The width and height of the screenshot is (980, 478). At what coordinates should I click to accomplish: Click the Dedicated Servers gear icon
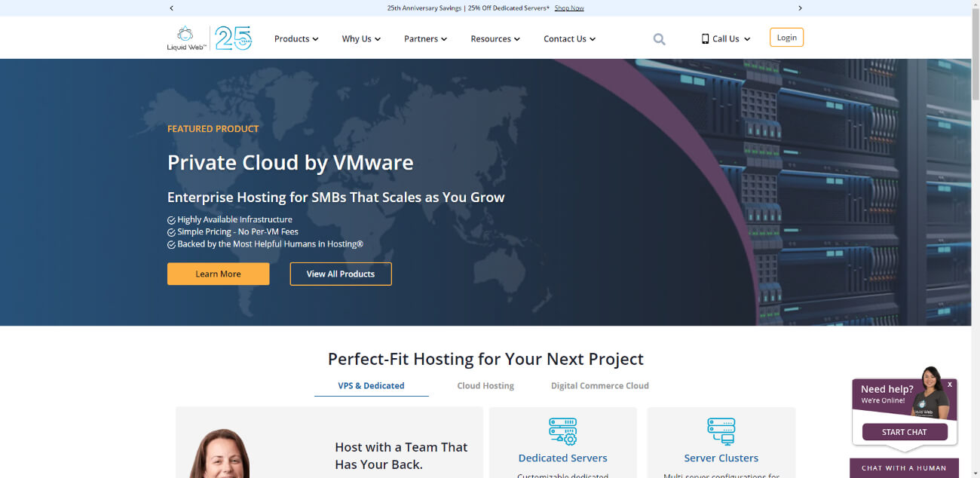click(562, 431)
